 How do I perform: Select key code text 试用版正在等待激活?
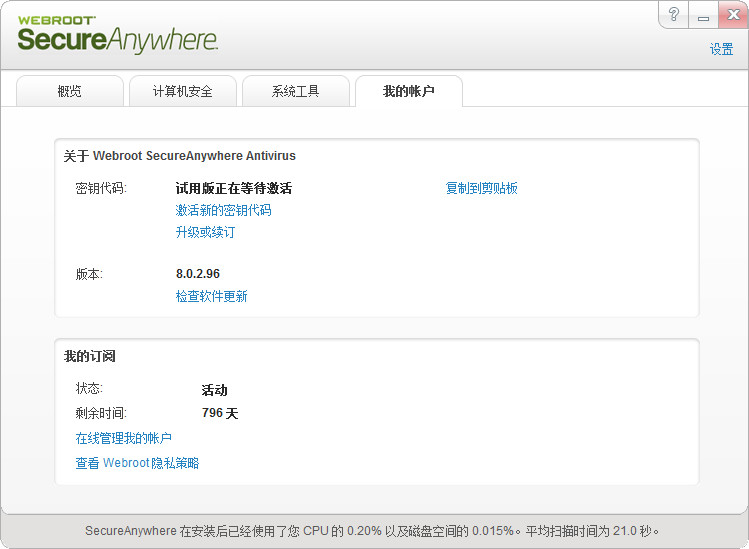(x=234, y=188)
